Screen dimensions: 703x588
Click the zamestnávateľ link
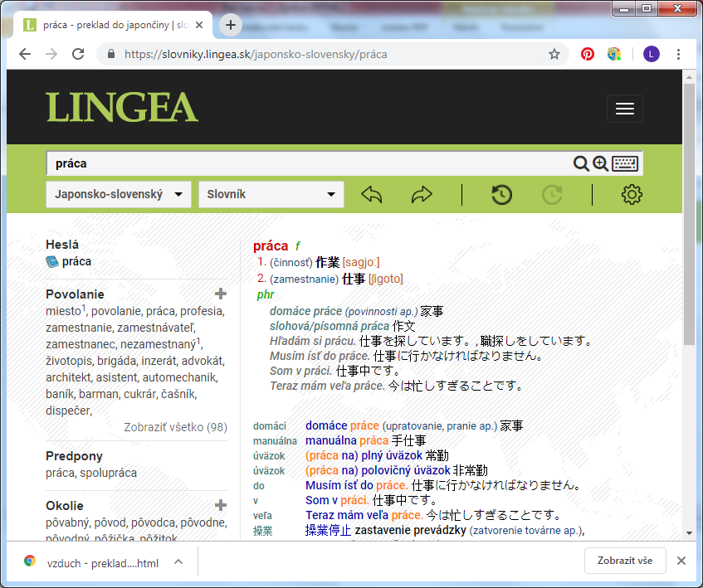pyautogui.click(x=155, y=328)
